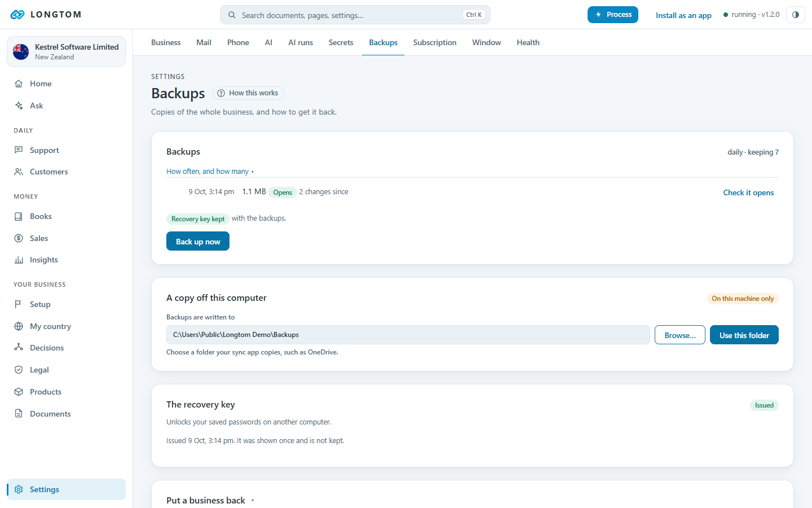
Task: Click the backup folder path field
Action: pos(408,335)
